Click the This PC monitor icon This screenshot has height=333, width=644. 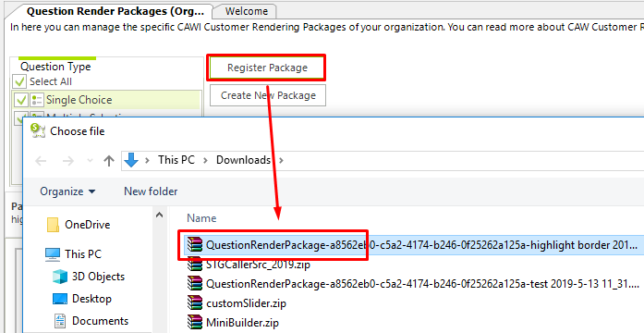(x=53, y=255)
